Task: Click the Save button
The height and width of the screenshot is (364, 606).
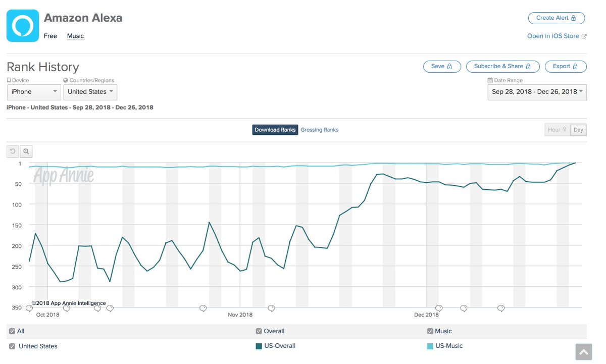Action: point(442,66)
